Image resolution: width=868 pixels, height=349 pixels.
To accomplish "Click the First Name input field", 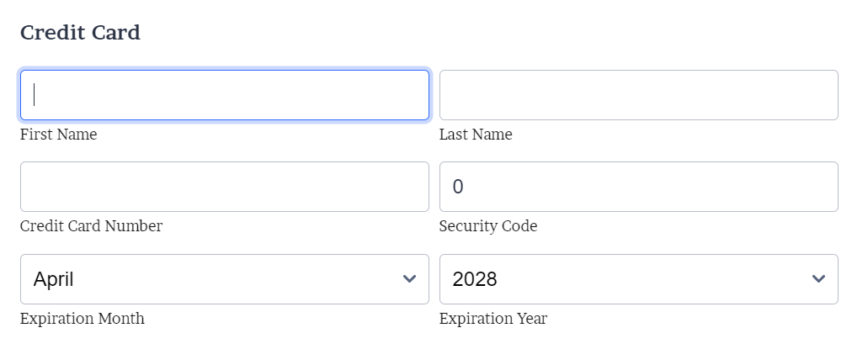I will click(225, 95).
